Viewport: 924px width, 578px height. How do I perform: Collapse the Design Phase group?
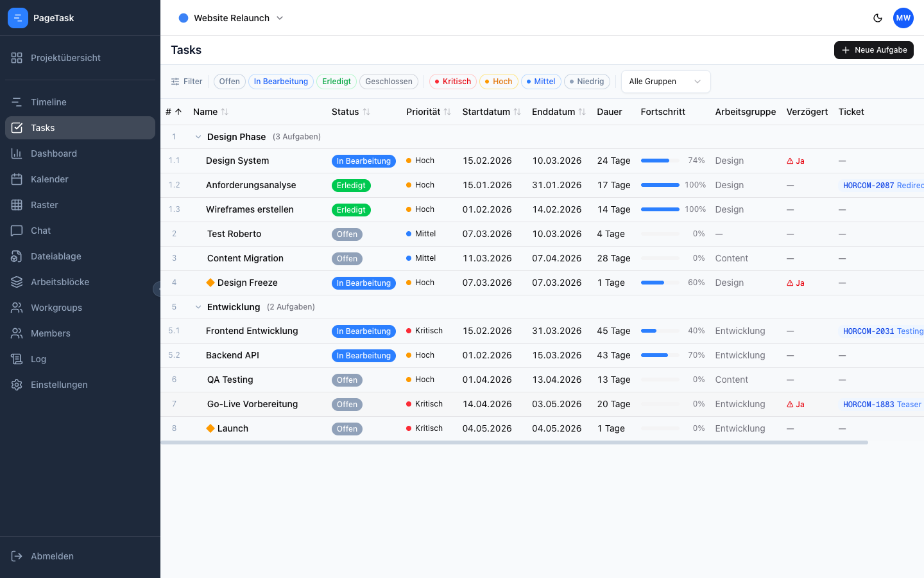pos(198,137)
